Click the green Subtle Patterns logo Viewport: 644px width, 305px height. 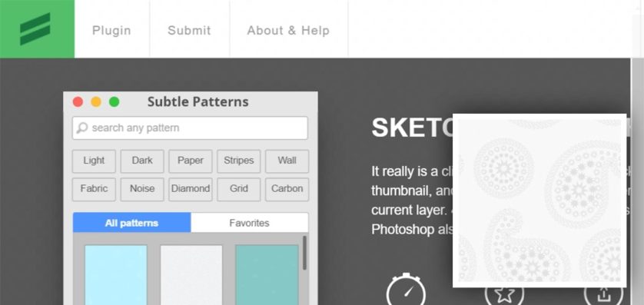pyautogui.click(x=37, y=28)
